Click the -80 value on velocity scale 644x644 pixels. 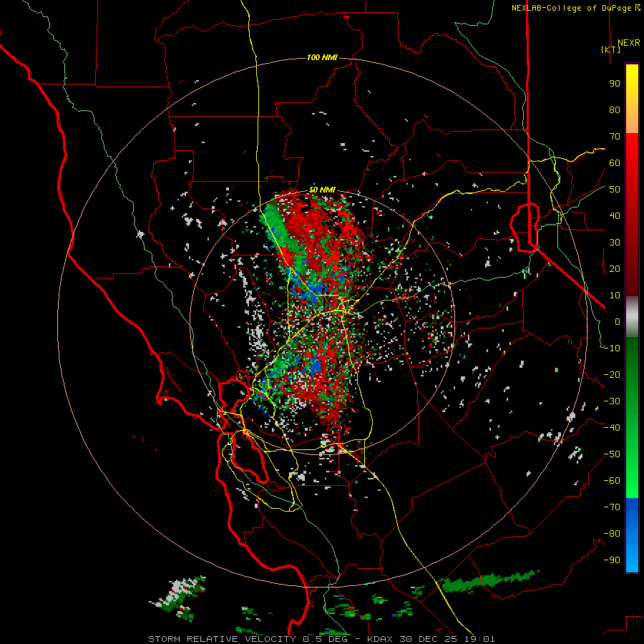[x=612, y=534]
